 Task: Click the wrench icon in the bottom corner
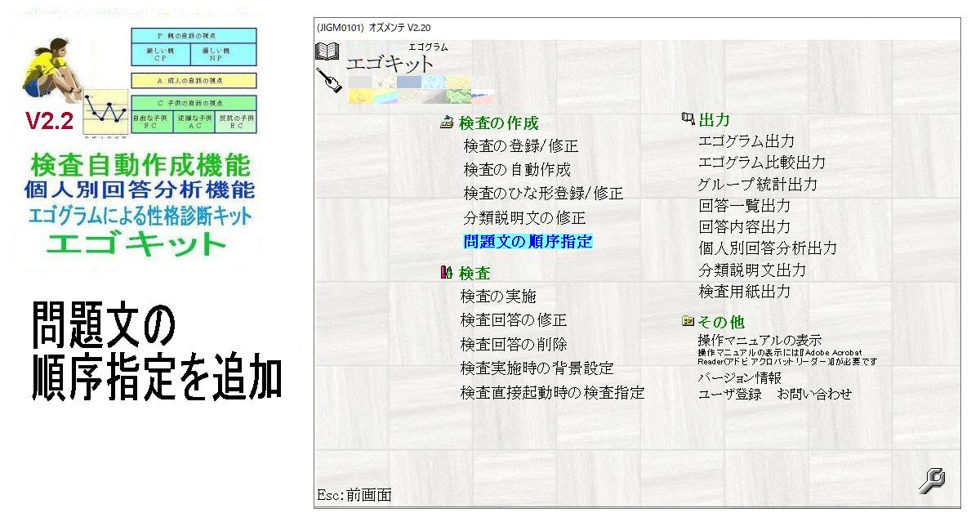coord(931,480)
